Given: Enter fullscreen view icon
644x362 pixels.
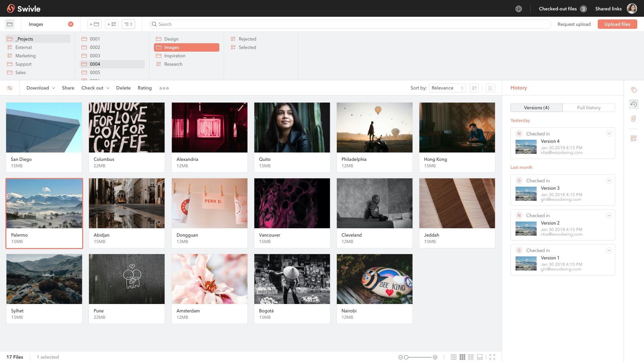Looking at the screenshot, I should [x=492, y=357].
